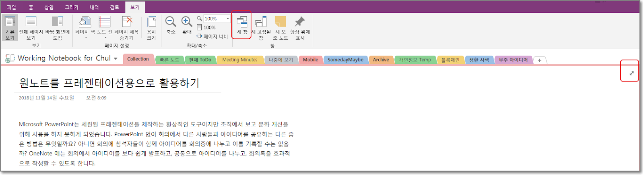Open the 개인정보_Temp section tab
The image size is (644, 175).
(x=415, y=60)
